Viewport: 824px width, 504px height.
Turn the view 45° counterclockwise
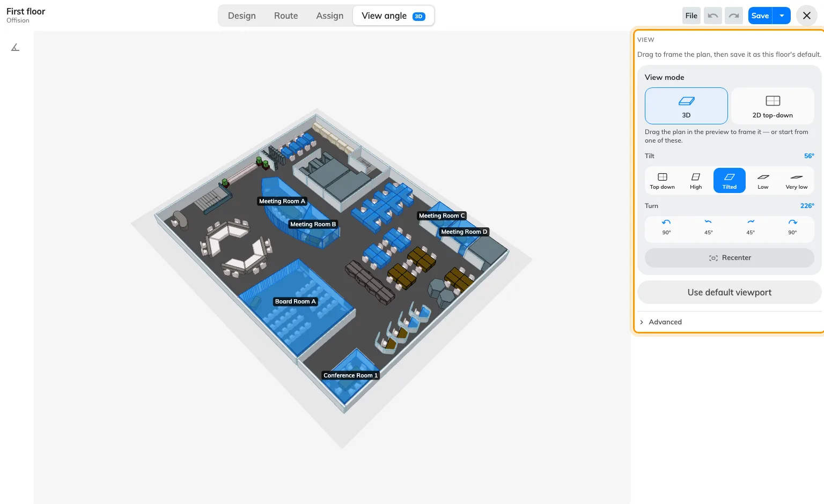click(709, 227)
